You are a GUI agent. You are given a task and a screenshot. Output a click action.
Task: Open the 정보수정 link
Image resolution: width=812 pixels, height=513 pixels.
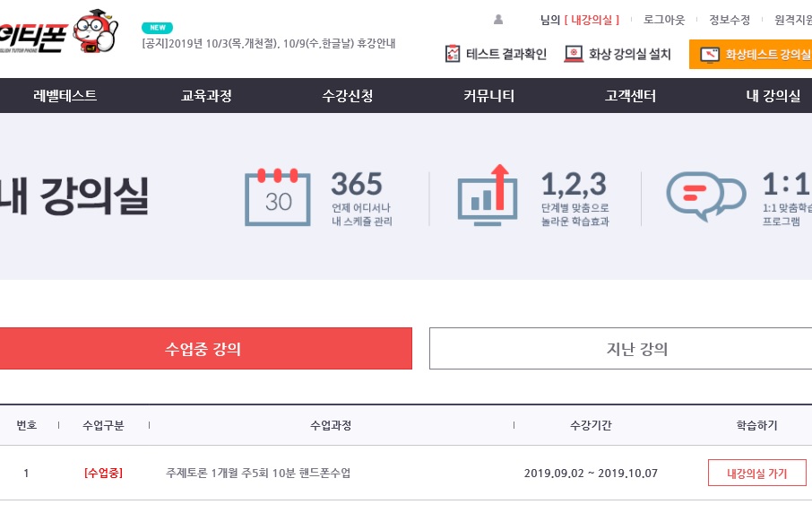[729, 20]
